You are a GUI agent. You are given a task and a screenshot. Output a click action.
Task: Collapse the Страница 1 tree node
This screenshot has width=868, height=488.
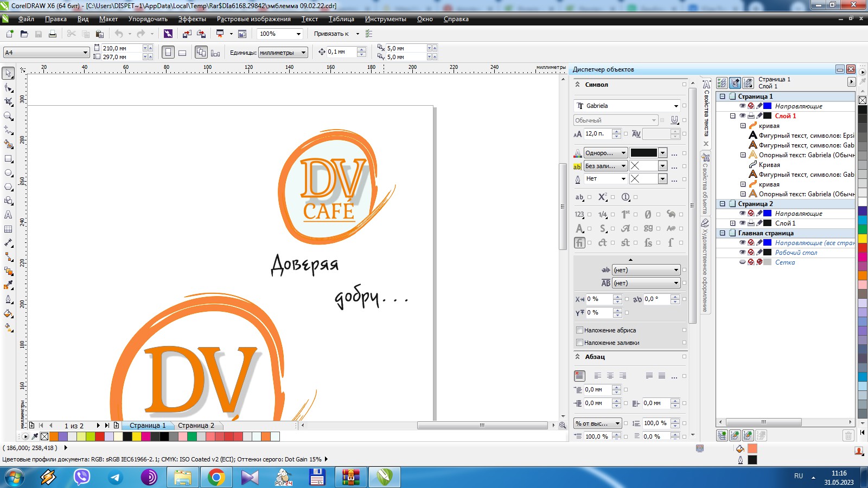723,96
